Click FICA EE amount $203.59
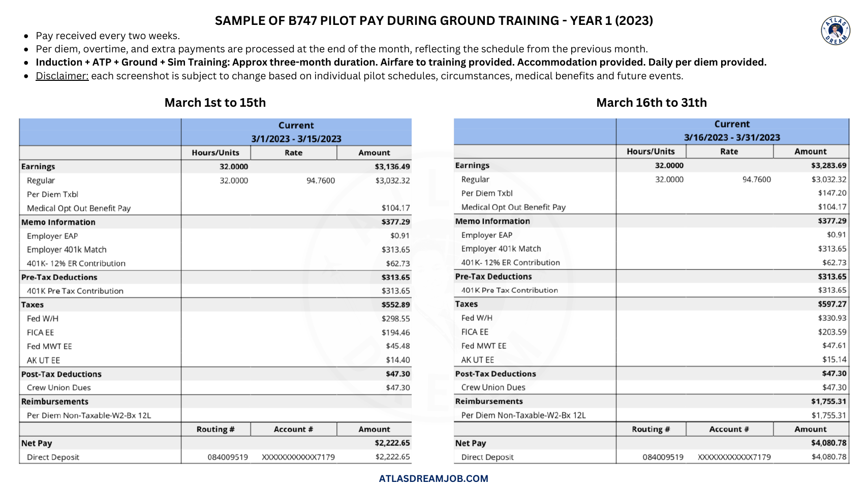 (x=832, y=332)
